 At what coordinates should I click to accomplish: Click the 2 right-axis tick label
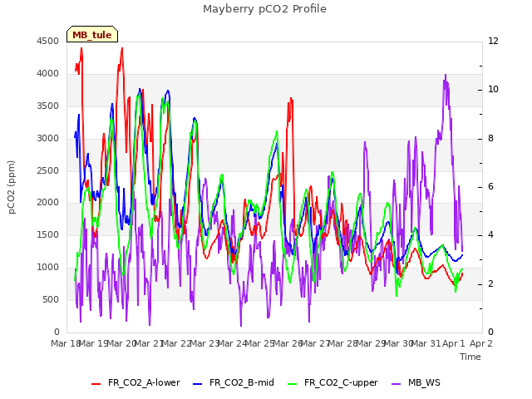[490, 283]
